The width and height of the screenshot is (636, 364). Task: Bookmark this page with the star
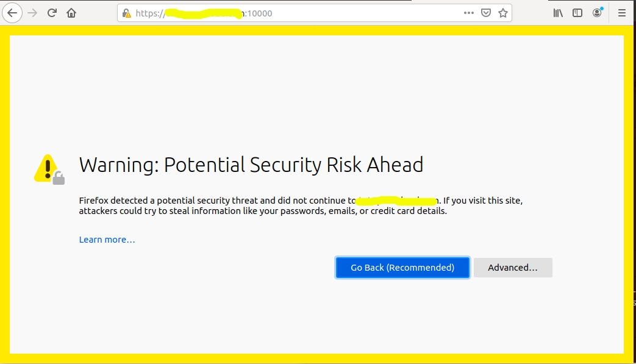[x=503, y=13]
